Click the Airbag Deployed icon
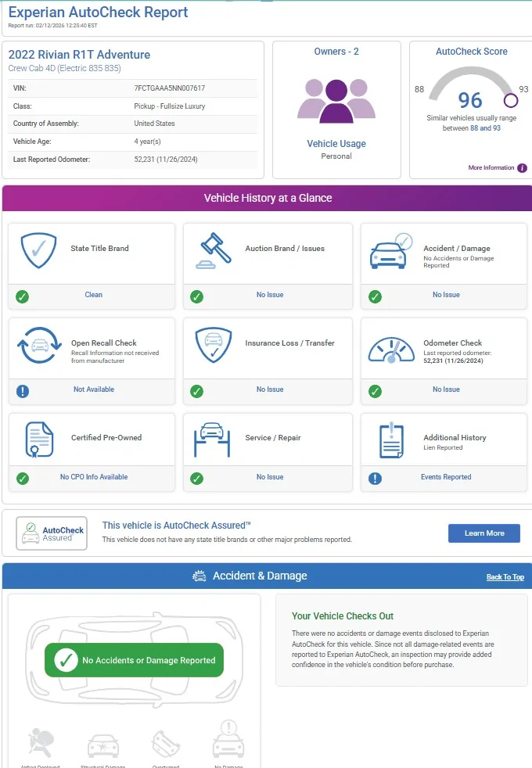Image resolution: width=532 pixels, height=768 pixels. [41, 742]
